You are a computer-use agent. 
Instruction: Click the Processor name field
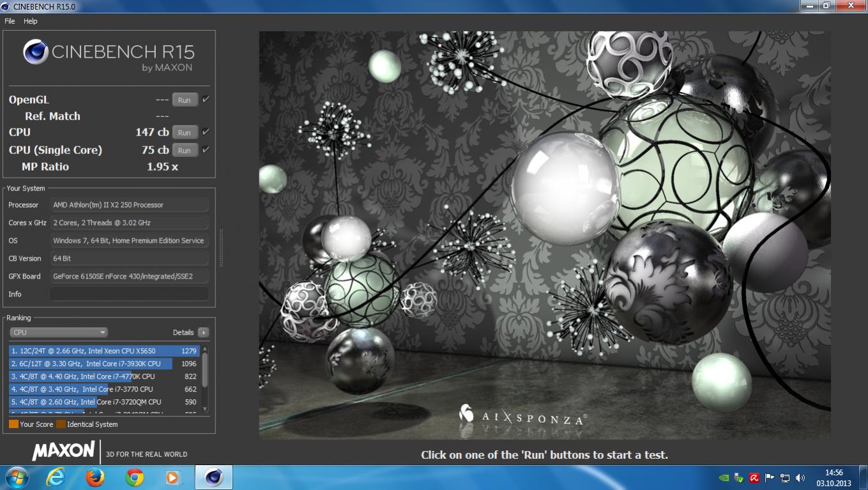[x=130, y=204]
